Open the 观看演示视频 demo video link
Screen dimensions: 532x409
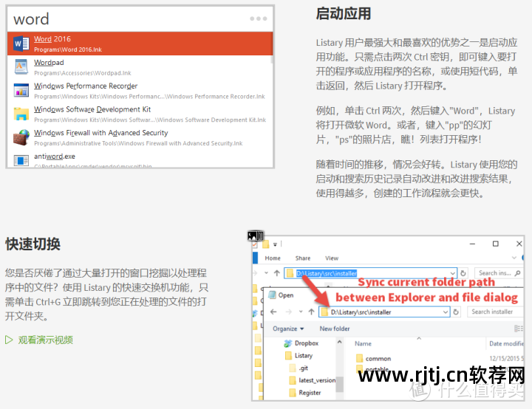point(46,340)
